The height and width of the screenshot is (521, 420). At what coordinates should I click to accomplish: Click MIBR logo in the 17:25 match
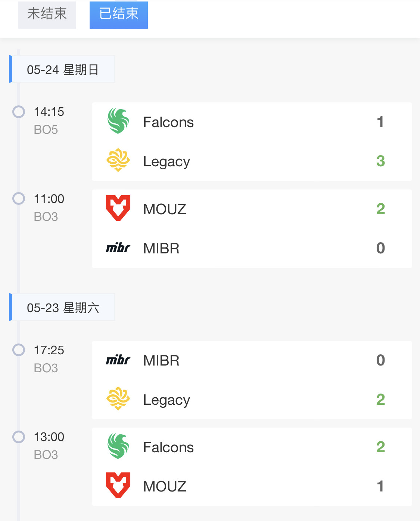(x=118, y=360)
